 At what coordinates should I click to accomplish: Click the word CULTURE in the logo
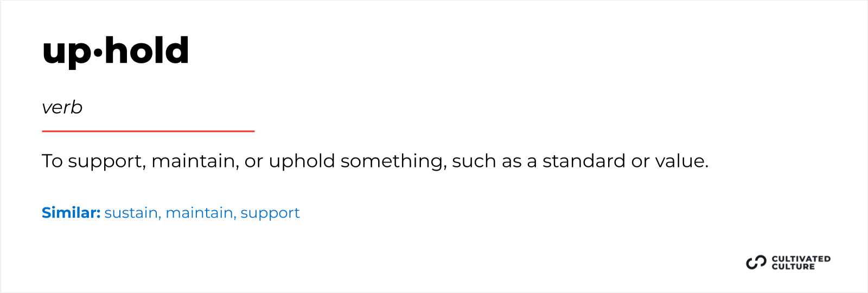pyautogui.click(x=793, y=266)
